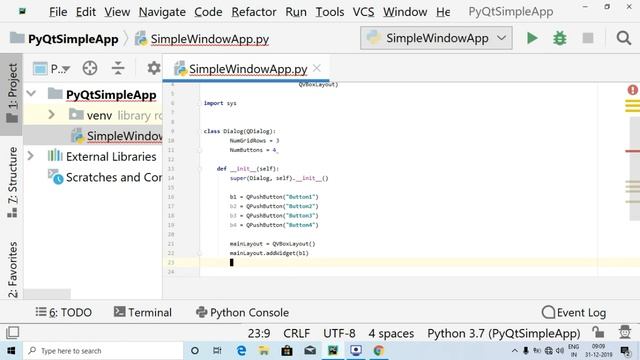This screenshot has height=360, width=640.
Task: Open the Navigate menu
Action: tap(162, 12)
